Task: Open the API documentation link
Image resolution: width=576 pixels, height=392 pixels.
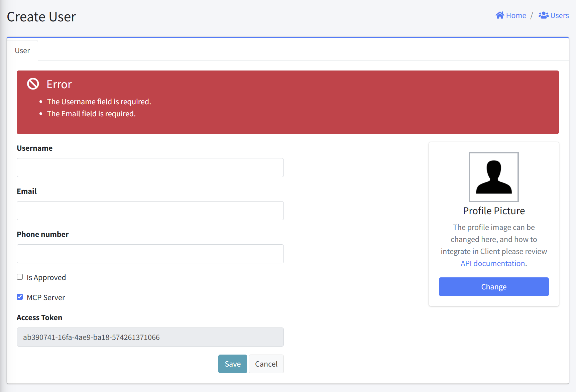Action: coord(493,263)
